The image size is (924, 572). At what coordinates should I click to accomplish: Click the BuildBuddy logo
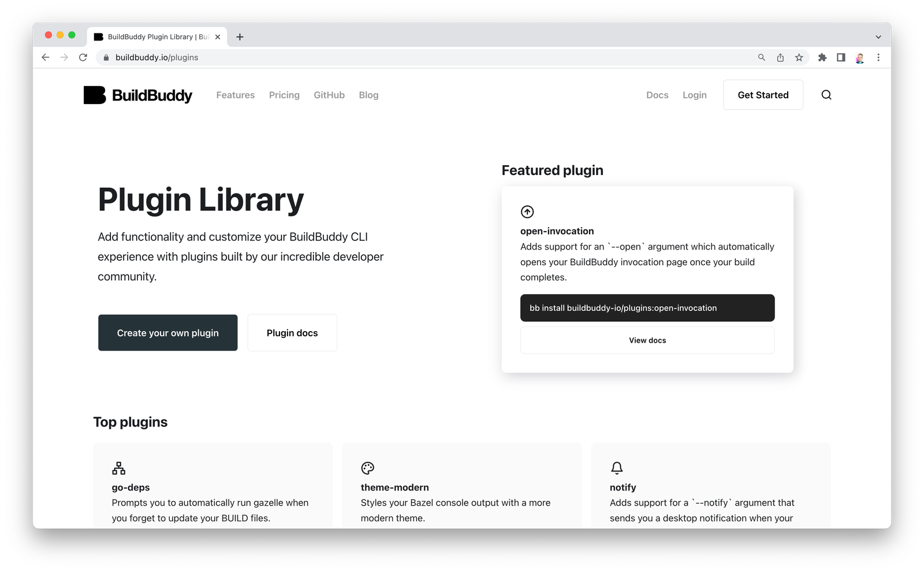click(x=137, y=95)
